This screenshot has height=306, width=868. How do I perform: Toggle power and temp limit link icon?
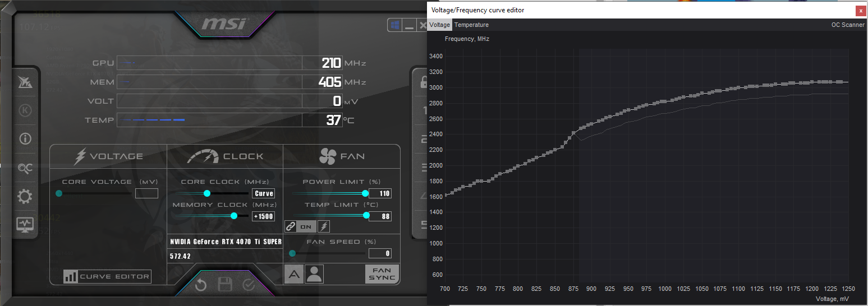(291, 226)
